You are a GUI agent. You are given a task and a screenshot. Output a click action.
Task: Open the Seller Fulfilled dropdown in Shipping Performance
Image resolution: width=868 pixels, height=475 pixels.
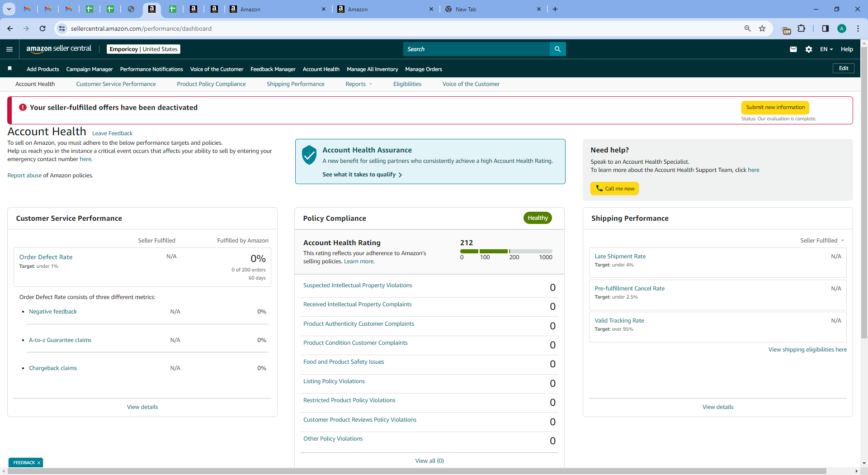pos(822,241)
